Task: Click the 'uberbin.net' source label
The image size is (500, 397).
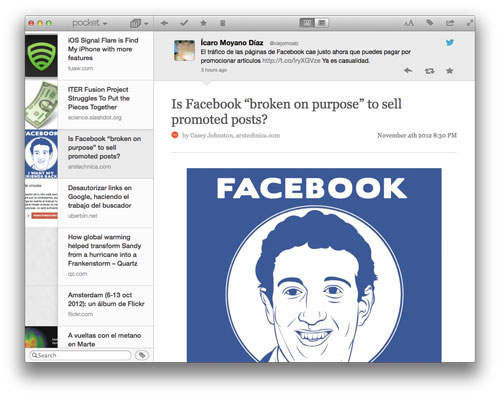Action: tap(83, 216)
